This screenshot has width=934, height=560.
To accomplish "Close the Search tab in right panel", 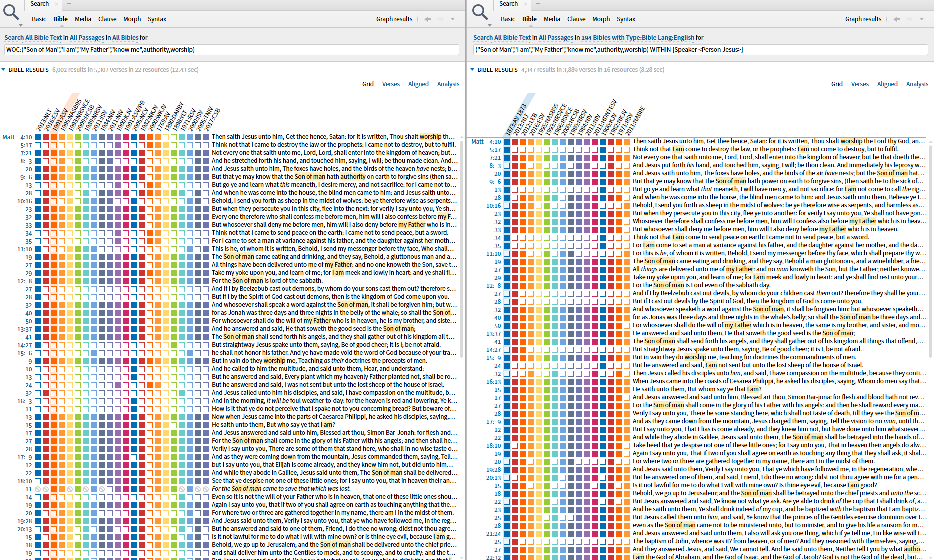I will coord(525,4).
